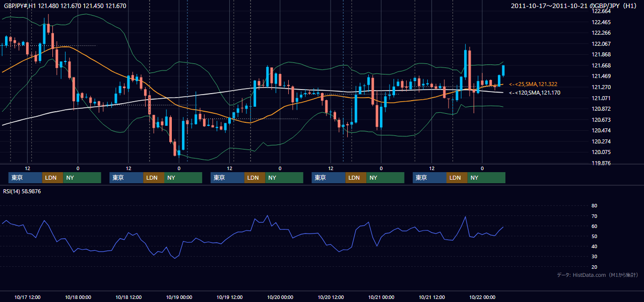The width and height of the screenshot is (644, 302).
Task: Select the 10/20 00:00 time axis label
Action: tap(280, 297)
